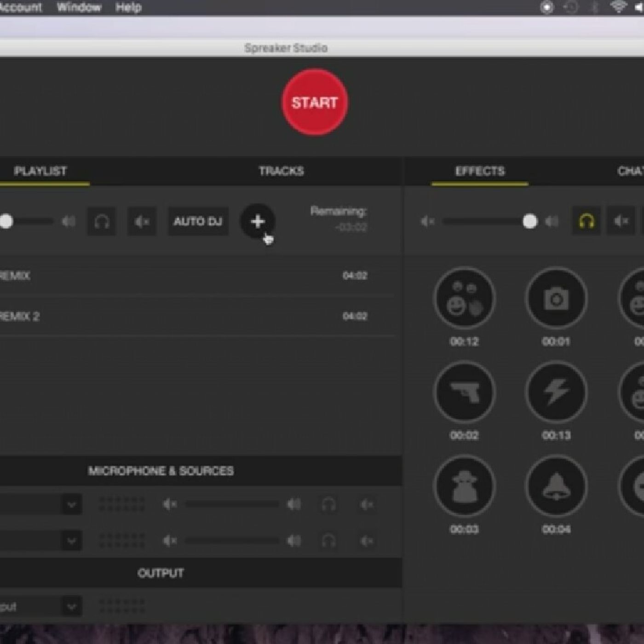
Task: Mute the playlist channel
Action: point(142,222)
